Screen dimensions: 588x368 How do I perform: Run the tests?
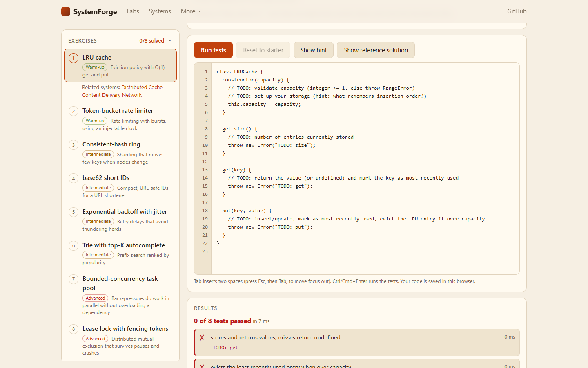(213, 50)
